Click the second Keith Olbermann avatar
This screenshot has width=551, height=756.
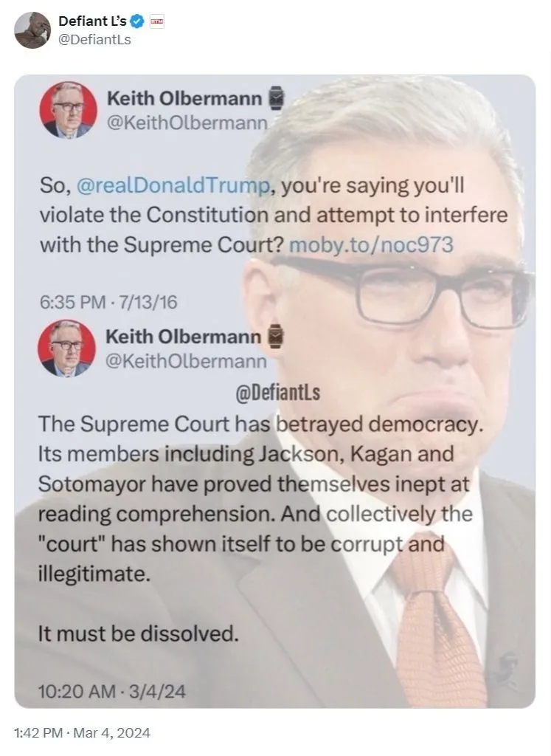[x=66, y=348]
